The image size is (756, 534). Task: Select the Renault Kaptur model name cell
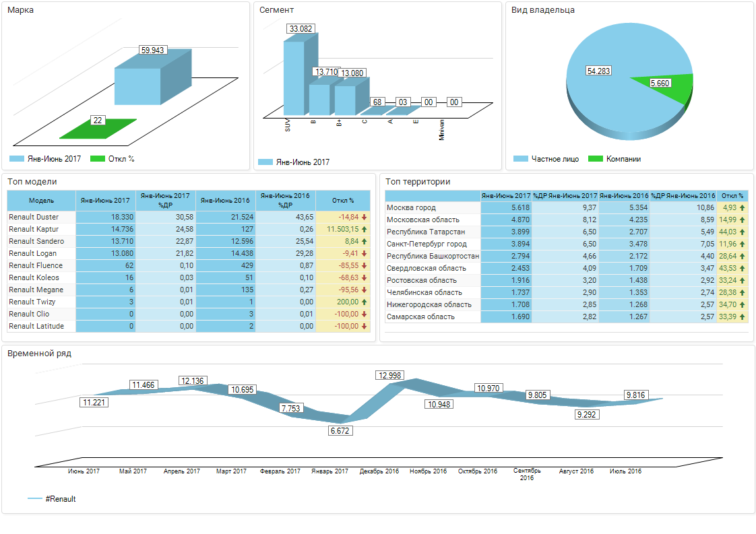[x=42, y=229]
